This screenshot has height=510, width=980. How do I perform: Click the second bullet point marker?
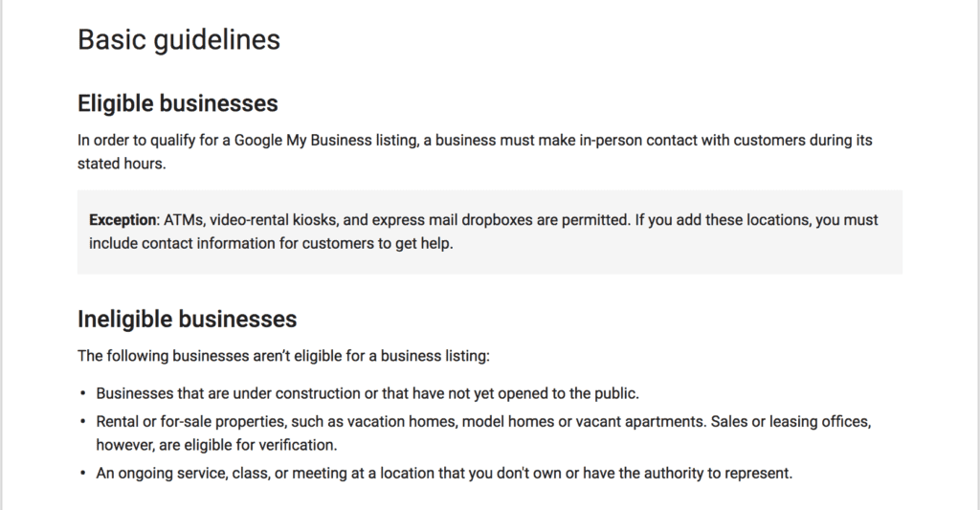(83, 422)
